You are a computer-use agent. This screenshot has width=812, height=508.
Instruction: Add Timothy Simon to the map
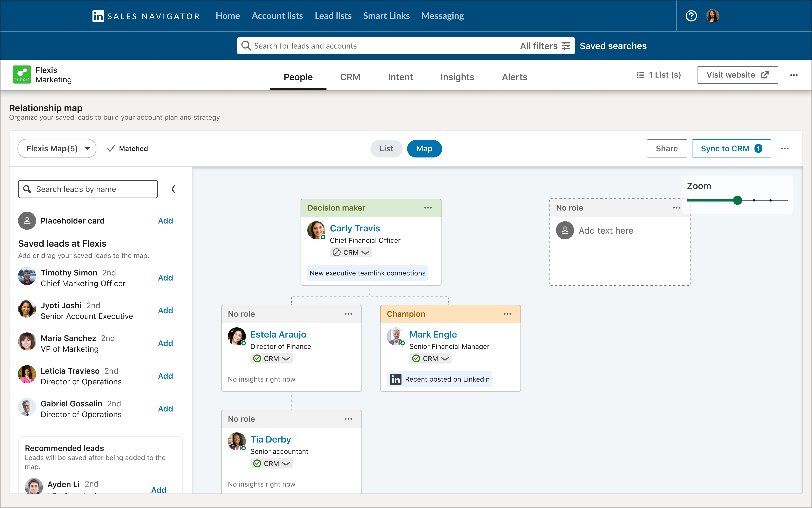click(x=165, y=278)
